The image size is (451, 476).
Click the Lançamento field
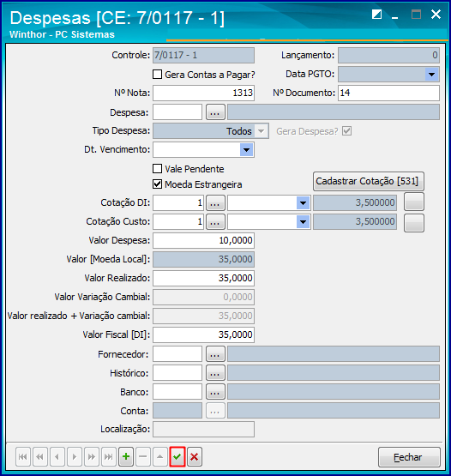(388, 55)
